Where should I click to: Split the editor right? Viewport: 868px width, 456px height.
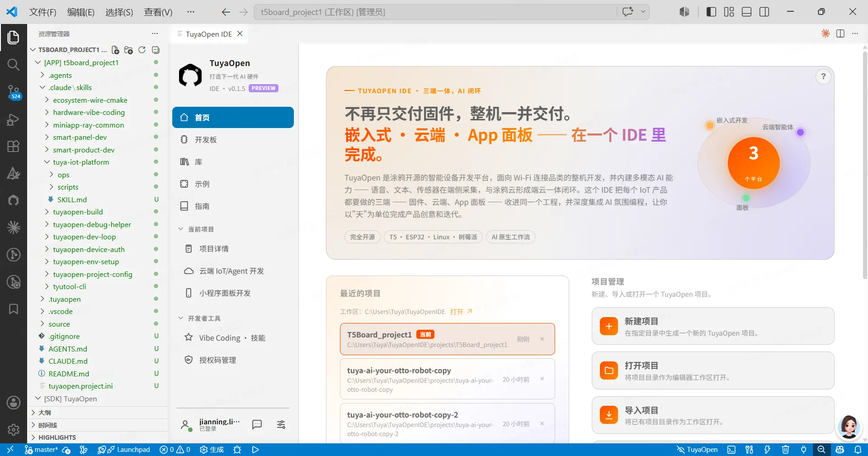tap(840, 33)
